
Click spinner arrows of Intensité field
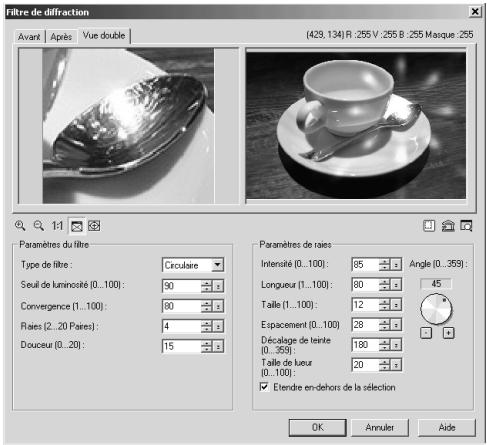pos(385,265)
